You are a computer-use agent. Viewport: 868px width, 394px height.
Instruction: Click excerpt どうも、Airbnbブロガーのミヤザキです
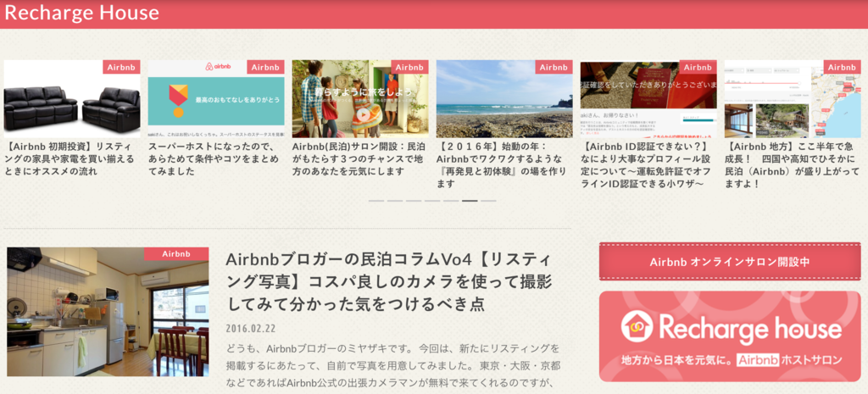click(x=393, y=366)
